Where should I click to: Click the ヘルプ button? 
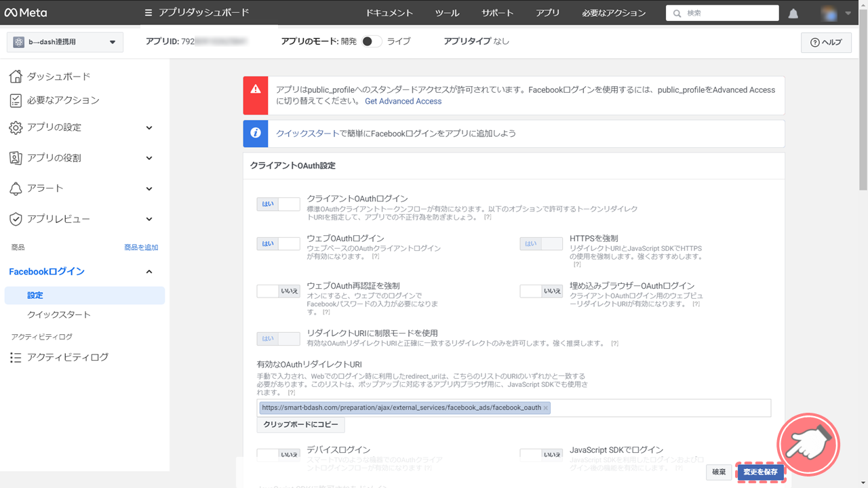click(x=826, y=42)
